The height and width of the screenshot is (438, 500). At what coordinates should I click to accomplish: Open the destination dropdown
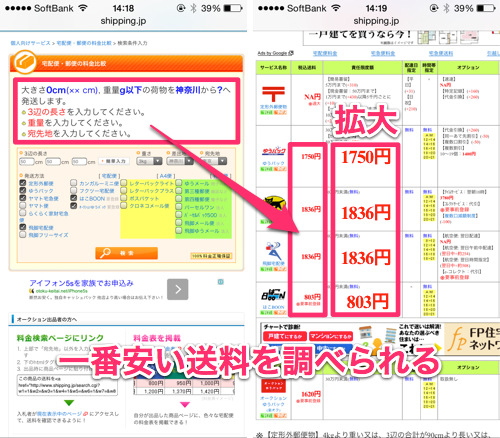pyautogui.click(x=214, y=161)
